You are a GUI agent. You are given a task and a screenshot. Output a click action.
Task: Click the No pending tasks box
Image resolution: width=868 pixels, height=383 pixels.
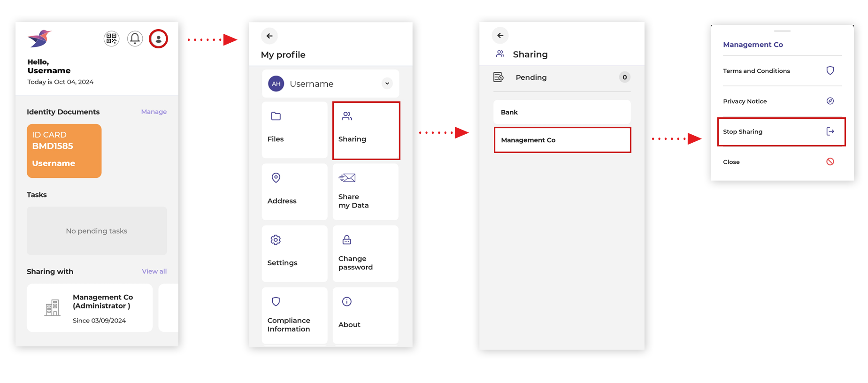click(97, 231)
